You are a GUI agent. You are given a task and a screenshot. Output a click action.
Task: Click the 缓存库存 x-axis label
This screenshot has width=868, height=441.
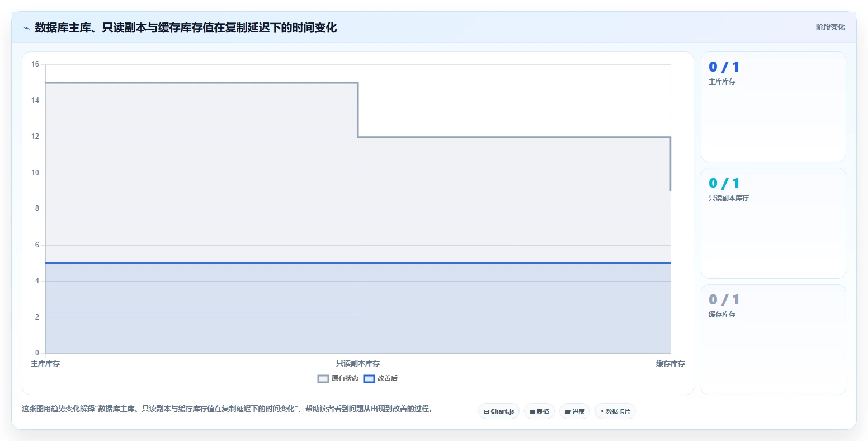tap(671, 364)
